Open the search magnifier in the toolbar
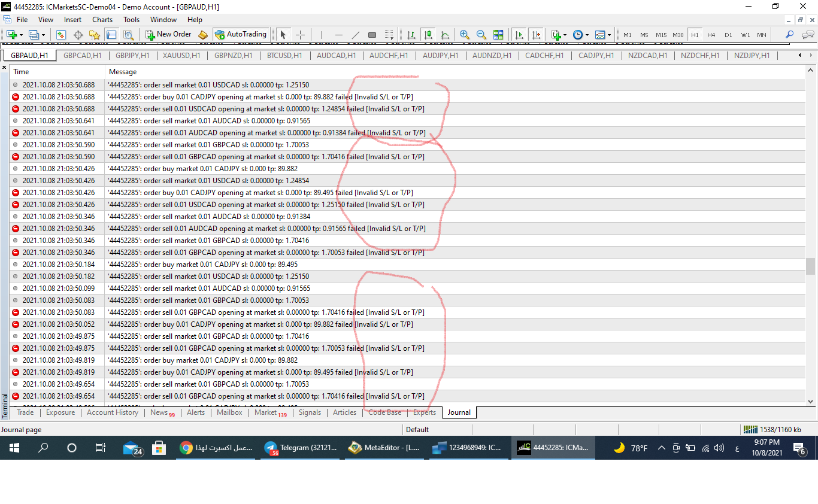This screenshot has width=818, height=504. [789, 35]
